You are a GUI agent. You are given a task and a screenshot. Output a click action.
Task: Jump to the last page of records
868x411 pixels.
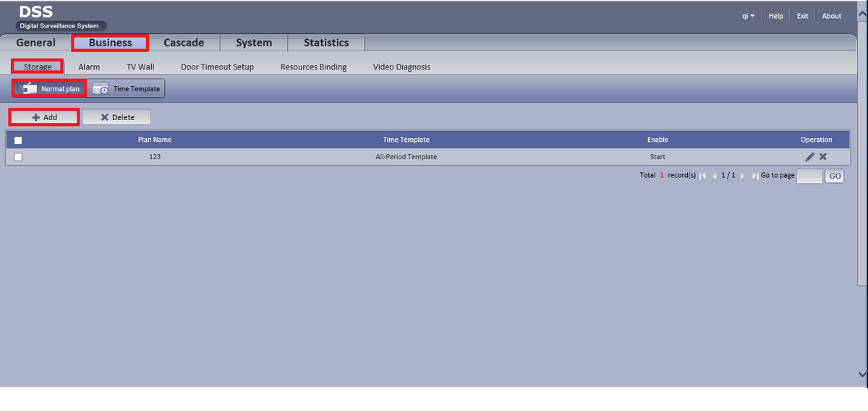tap(755, 176)
